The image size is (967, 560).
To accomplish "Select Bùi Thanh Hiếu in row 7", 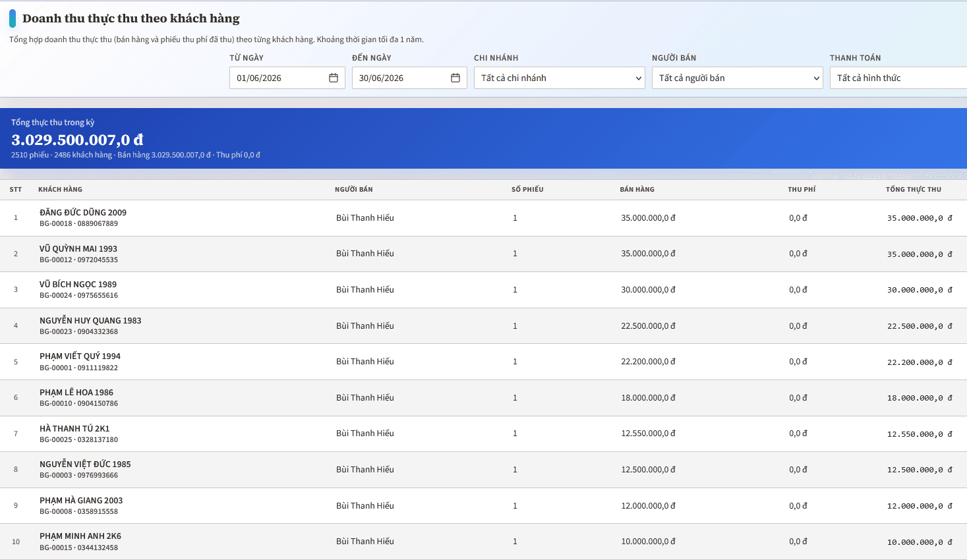I will [365, 434].
